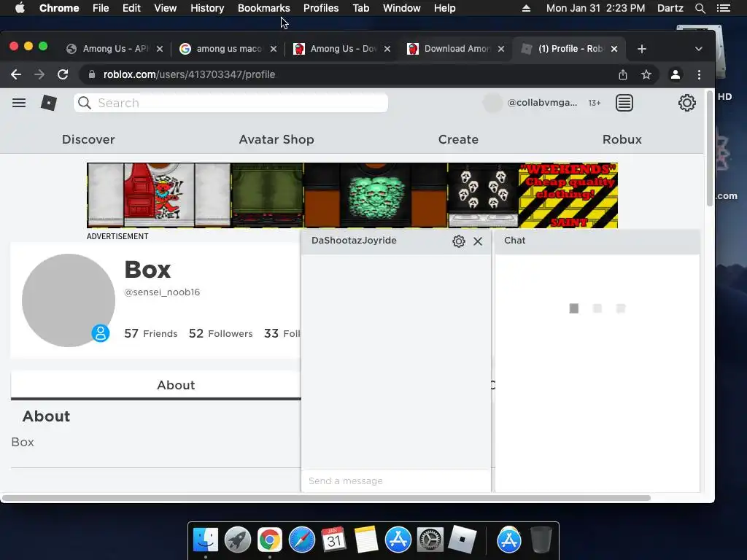Viewport: 747px width, 560px height.
Task: Open the History menu
Action: [207, 8]
